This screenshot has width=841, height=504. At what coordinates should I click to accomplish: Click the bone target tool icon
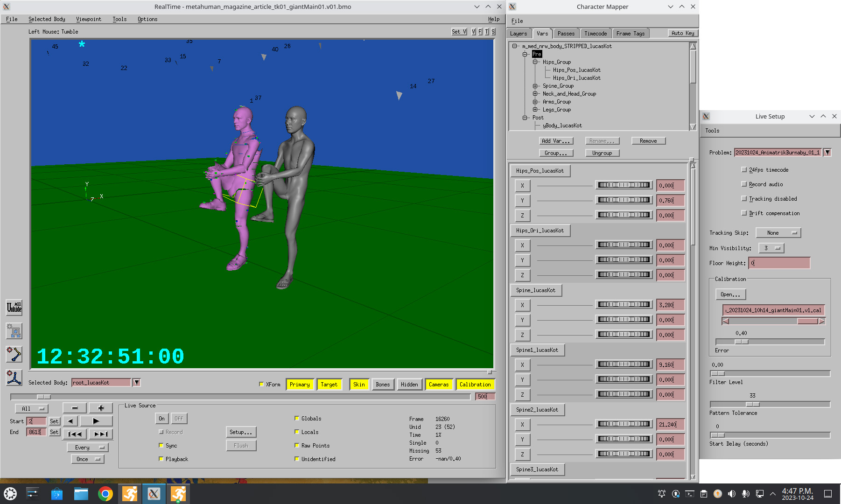click(14, 354)
